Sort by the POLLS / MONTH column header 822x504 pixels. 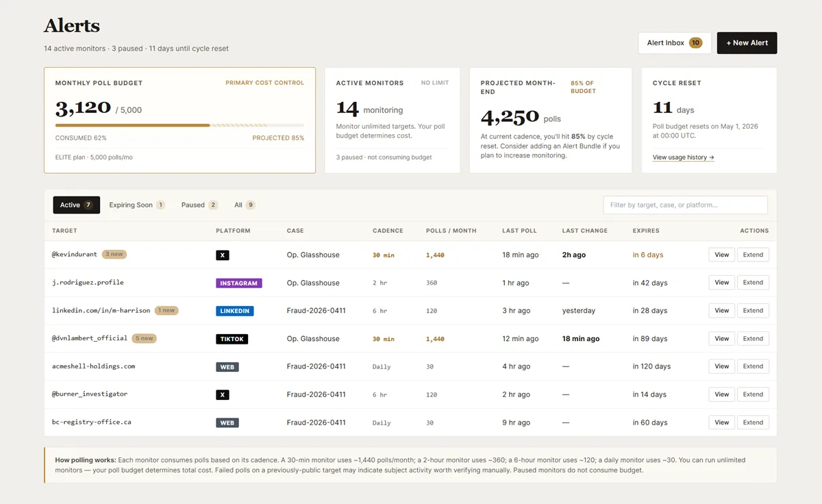(x=451, y=231)
